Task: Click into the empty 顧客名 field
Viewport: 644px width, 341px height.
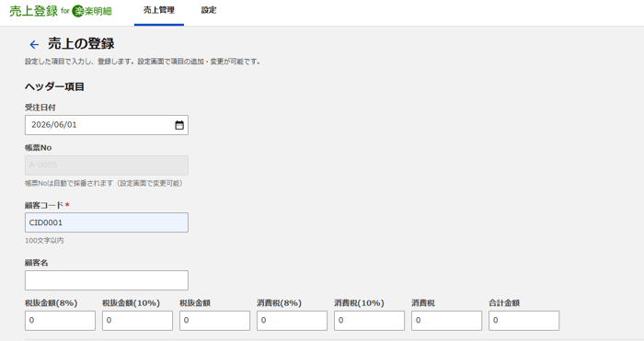Action: (107, 280)
